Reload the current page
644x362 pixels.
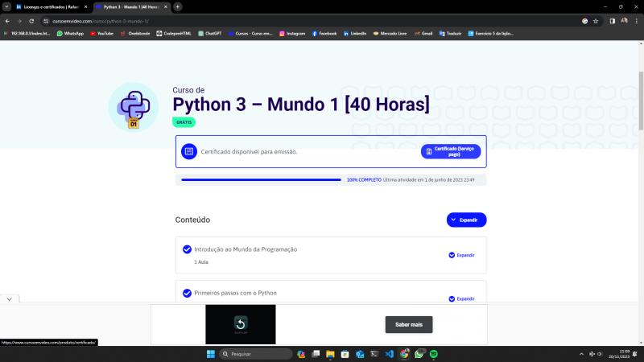click(x=31, y=21)
